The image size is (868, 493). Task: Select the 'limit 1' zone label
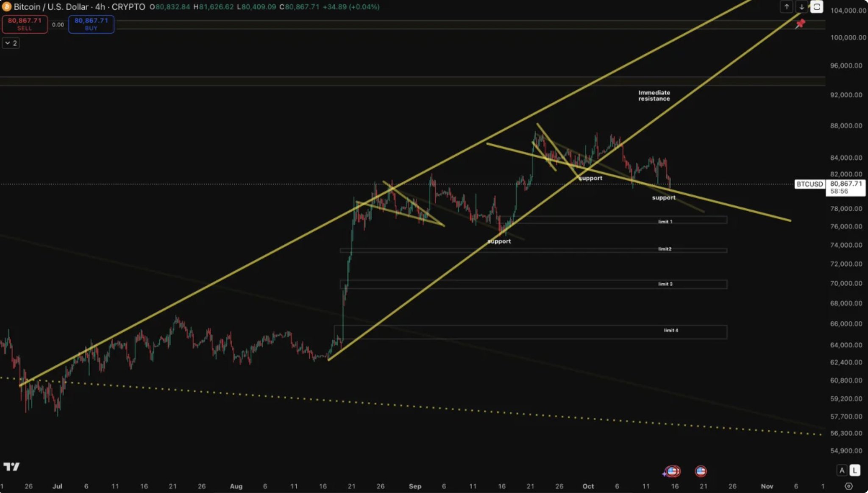pyautogui.click(x=665, y=222)
